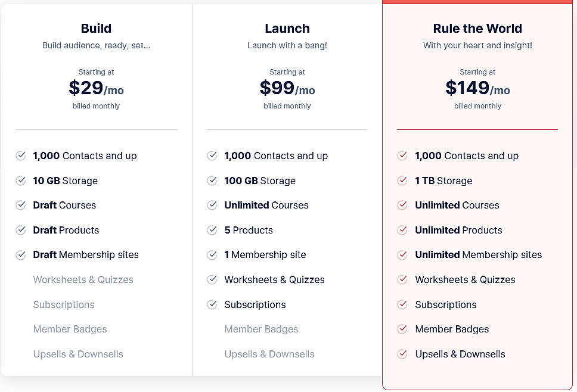Image resolution: width=577 pixels, height=392 pixels.
Task: Click 'Starting at' above the $149 price
Action: (477, 71)
